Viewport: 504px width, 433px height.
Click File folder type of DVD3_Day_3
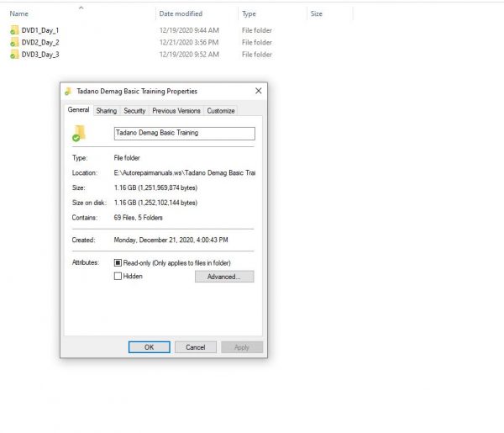[257, 55]
